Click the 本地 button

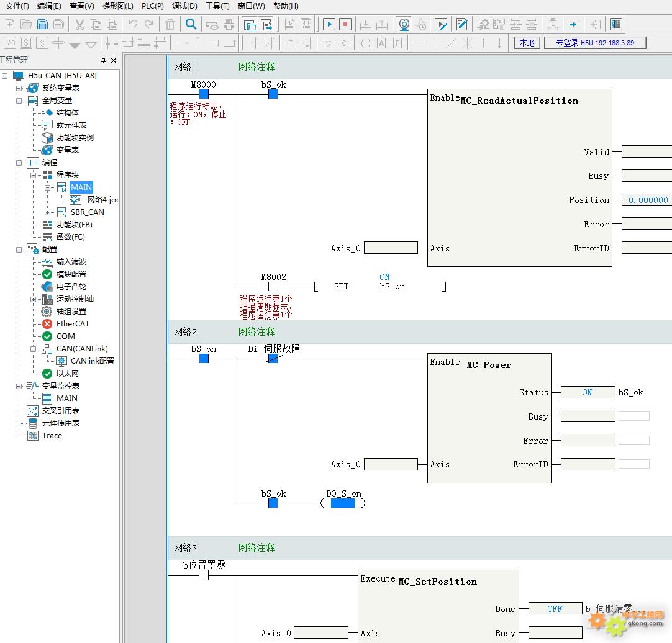[527, 43]
